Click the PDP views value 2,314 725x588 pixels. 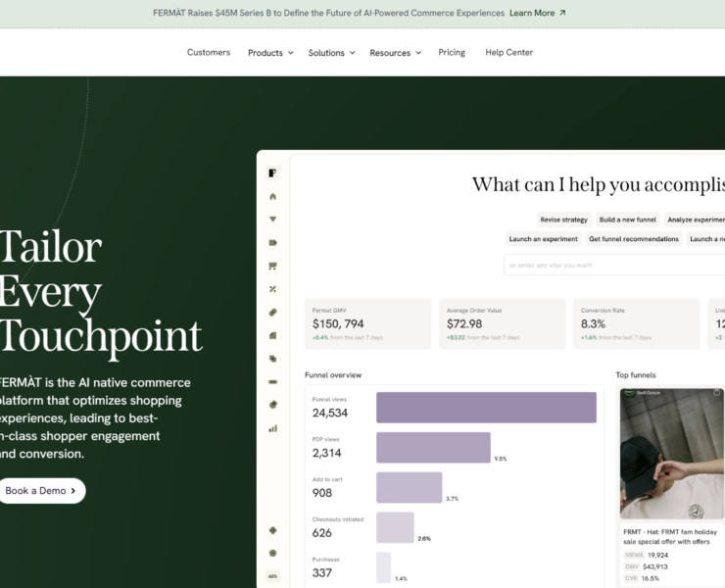pyautogui.click(x=327, y=453)
